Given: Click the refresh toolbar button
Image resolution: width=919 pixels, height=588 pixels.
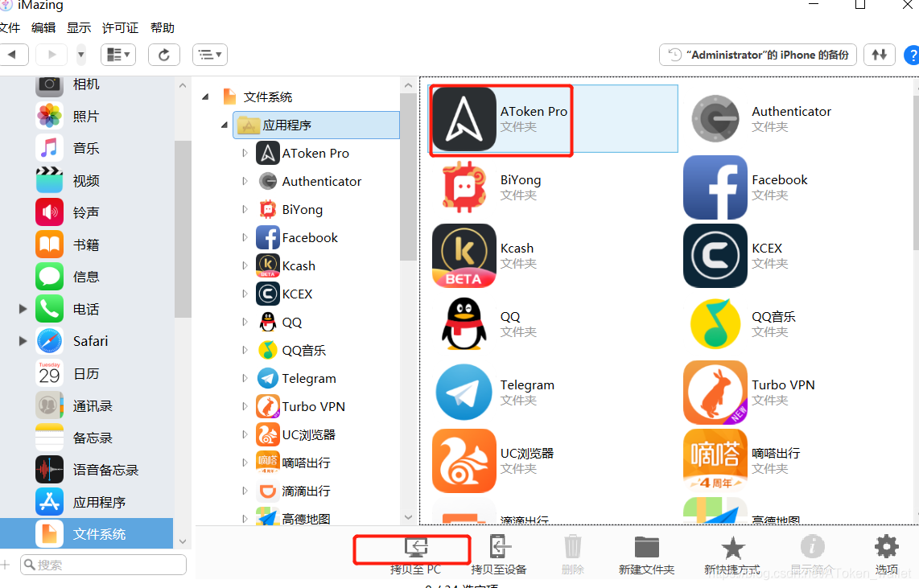Looking at the screenshot, I should (x=164, y=55).
